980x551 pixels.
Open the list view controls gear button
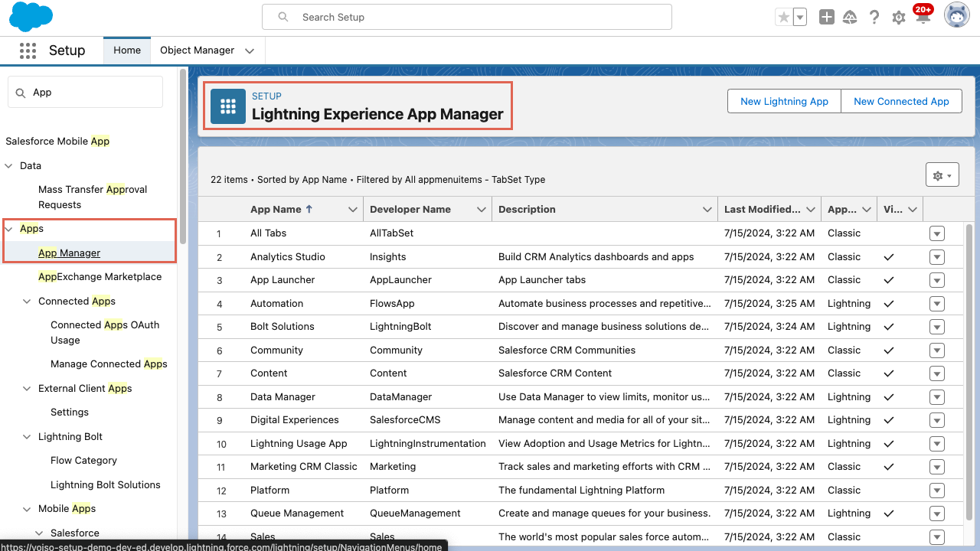click(x=942, y=175)
